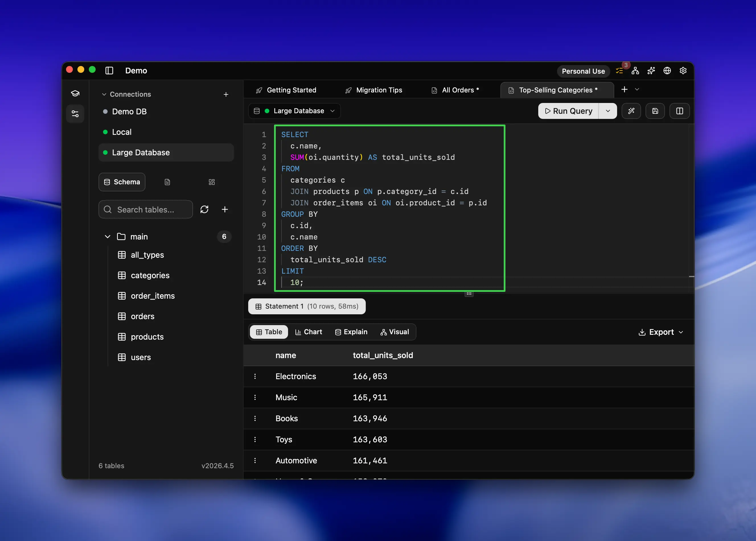
Task: Open the AI sparkles icon in title bar
Action: click(651, 71)
